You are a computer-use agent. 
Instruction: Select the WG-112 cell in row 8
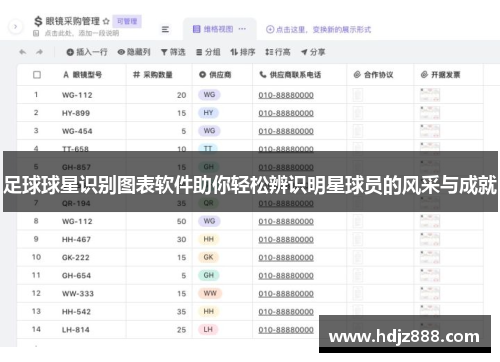coord(77,221)
